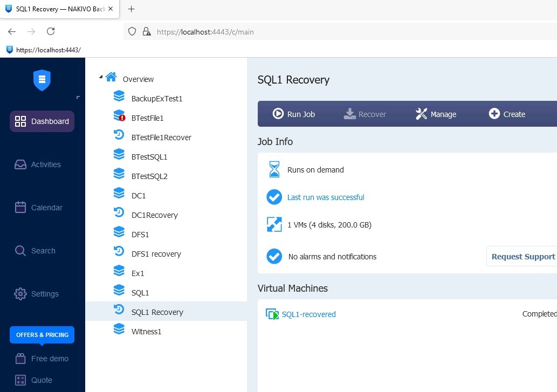
Task: Click the Settings gear icon
Action: click(x=20, y=294)
